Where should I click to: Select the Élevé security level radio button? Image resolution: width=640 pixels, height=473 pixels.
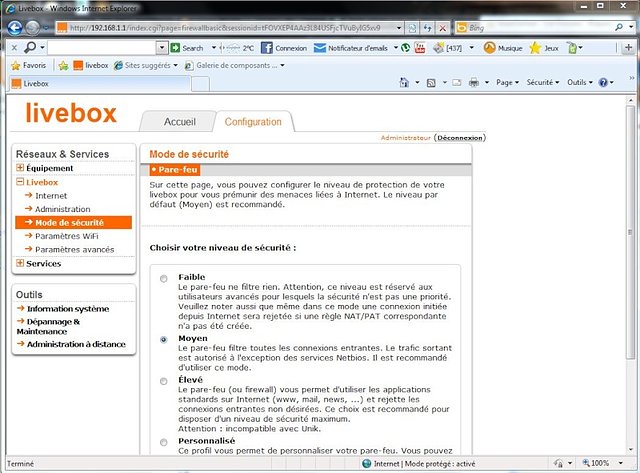(x=163, y=383)
